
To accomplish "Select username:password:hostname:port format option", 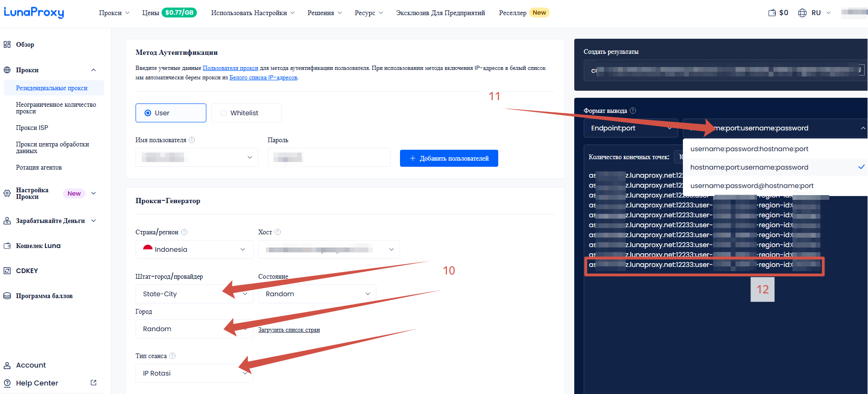I will coord(749,149).
